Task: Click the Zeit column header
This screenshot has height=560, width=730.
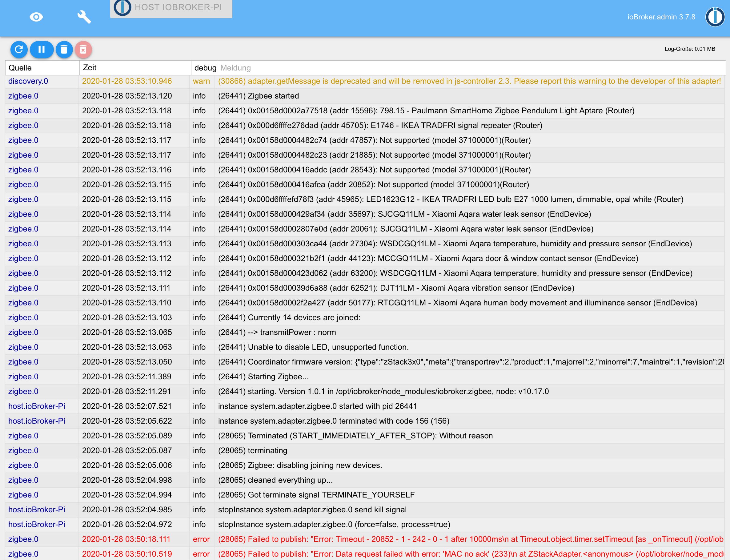Action: 135,68
